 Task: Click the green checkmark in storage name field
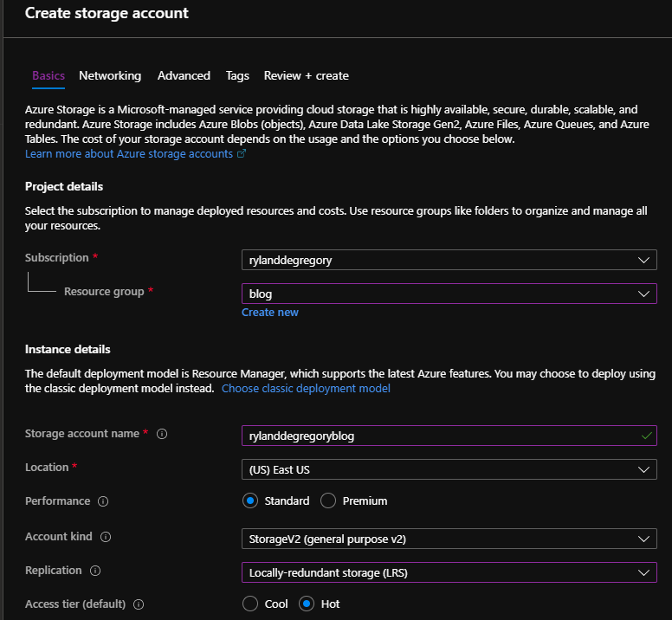click(646, 436)
